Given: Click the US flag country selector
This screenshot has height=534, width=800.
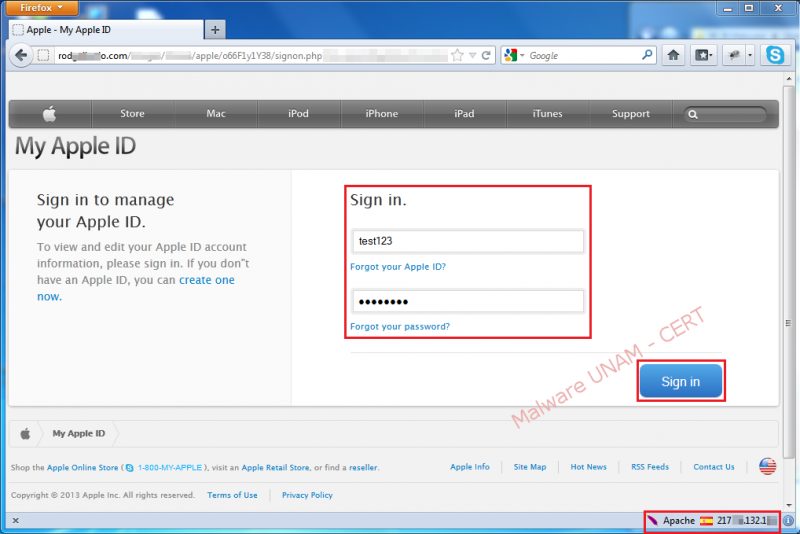Looking at the screenshot, I should pos(767,466).
